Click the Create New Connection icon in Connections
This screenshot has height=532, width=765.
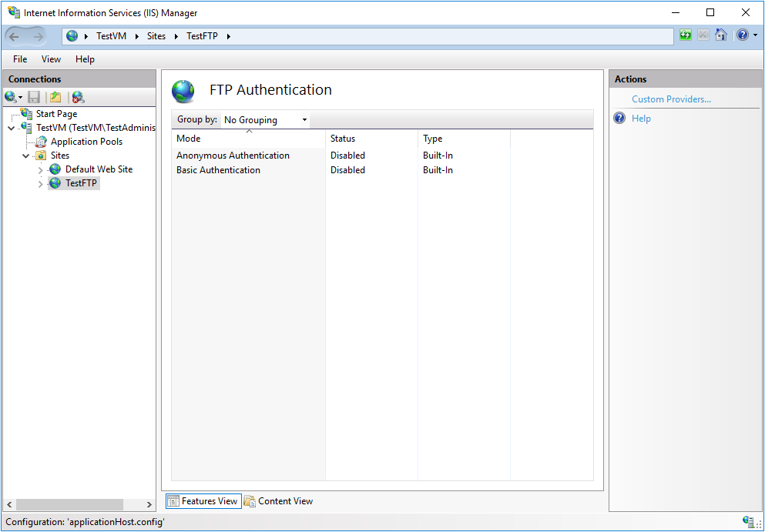(x=12, y=97)
